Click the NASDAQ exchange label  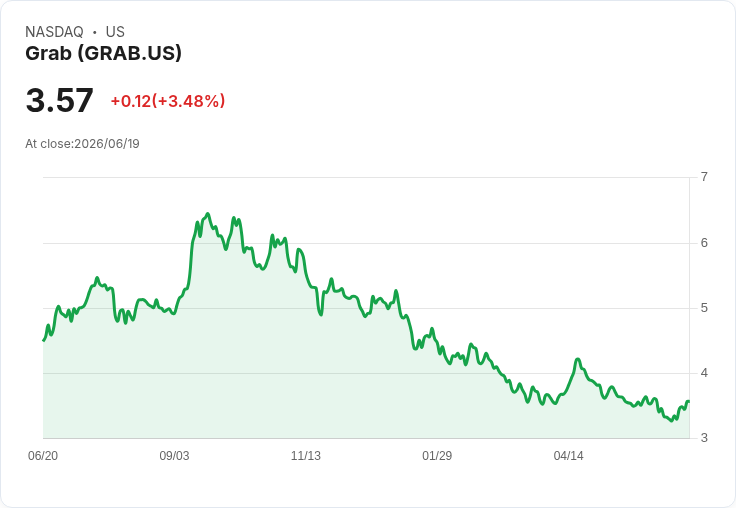pyautogui.click(x=54, y=32)
